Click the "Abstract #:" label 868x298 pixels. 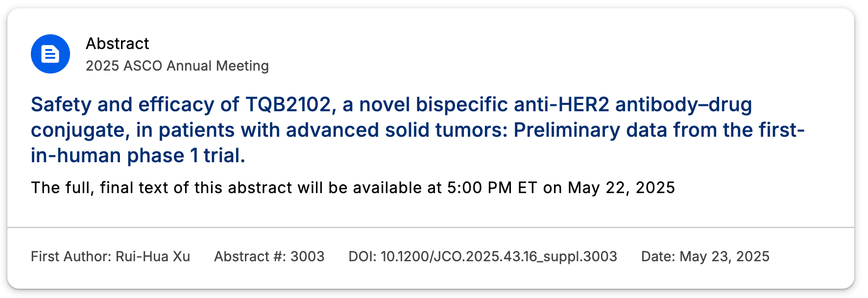(x=250, y=256)
